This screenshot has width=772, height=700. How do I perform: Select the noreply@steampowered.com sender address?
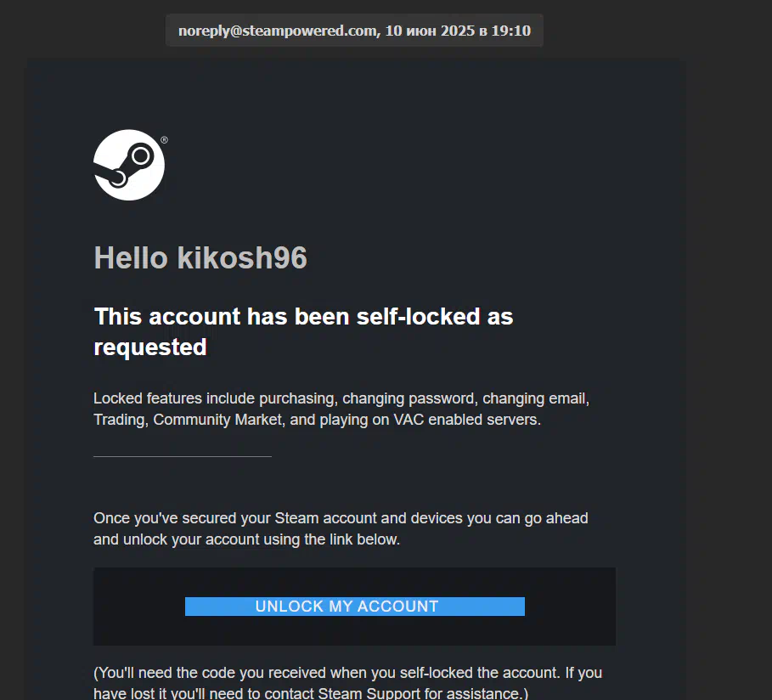[277, 31]
